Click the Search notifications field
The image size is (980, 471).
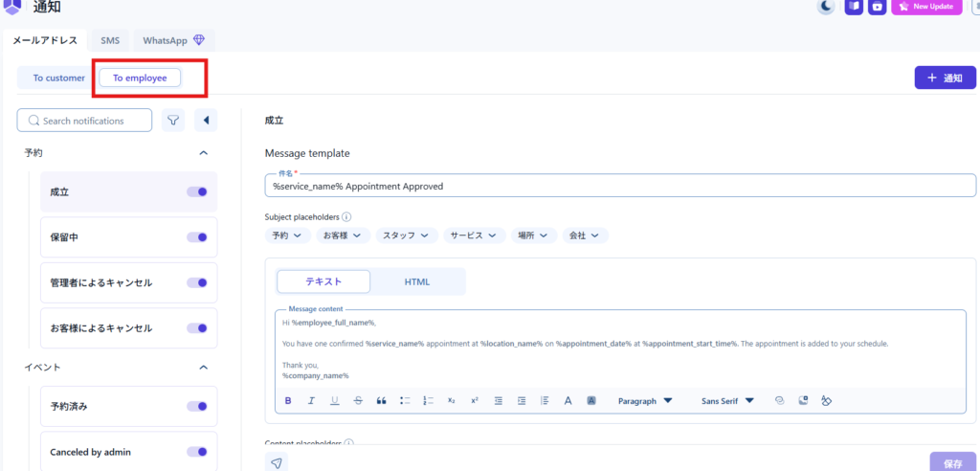(x=84, y=121)
